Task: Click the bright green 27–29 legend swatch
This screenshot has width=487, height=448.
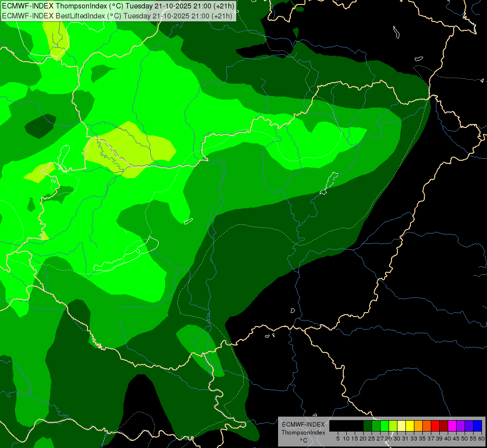Action: coord(384,426)
